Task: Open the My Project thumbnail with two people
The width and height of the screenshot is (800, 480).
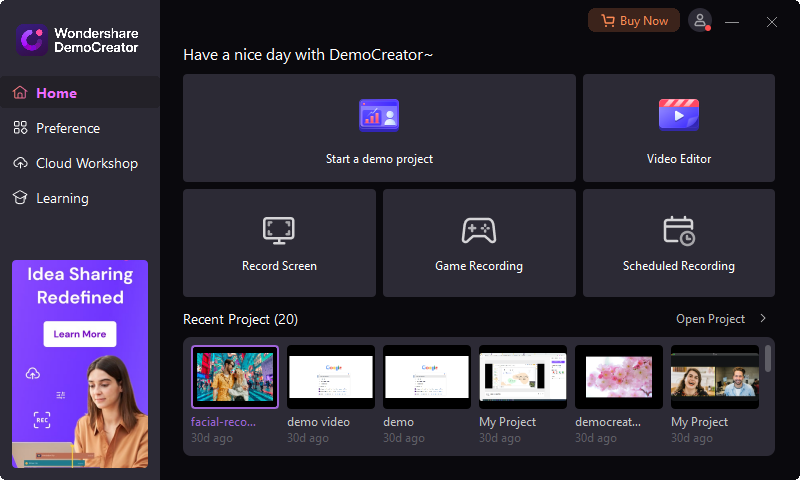Action: pyautogui.click(x=715, y=377)
